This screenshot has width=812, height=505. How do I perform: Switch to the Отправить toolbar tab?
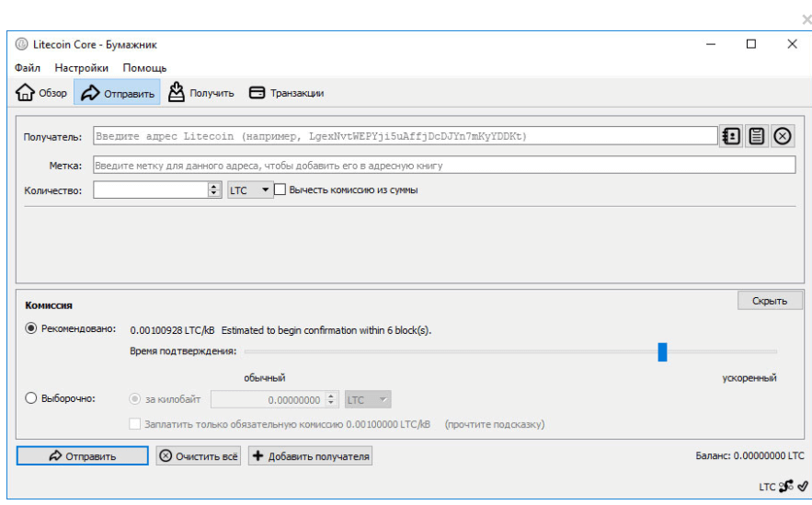pyautogui.click(x=117, y=93)
